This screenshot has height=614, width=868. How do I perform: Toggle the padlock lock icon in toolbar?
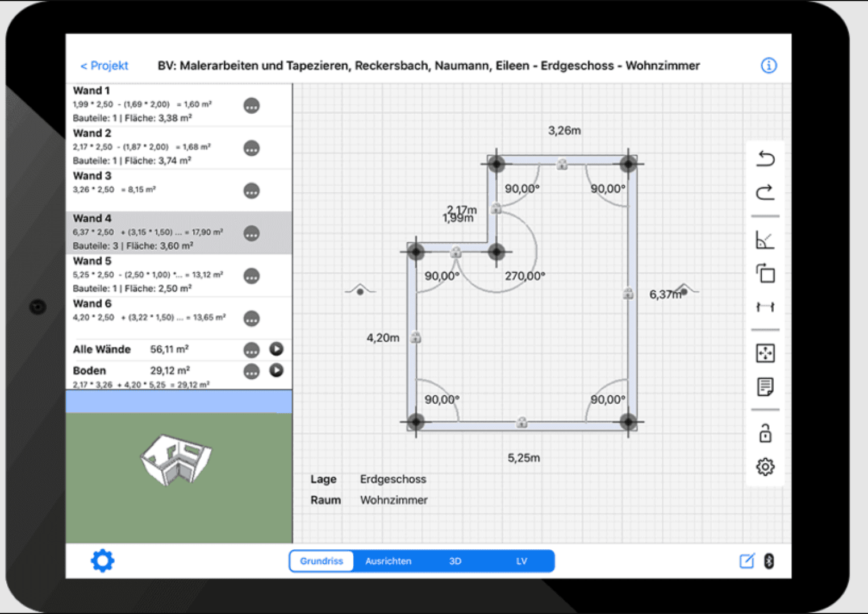coord(765,433)
